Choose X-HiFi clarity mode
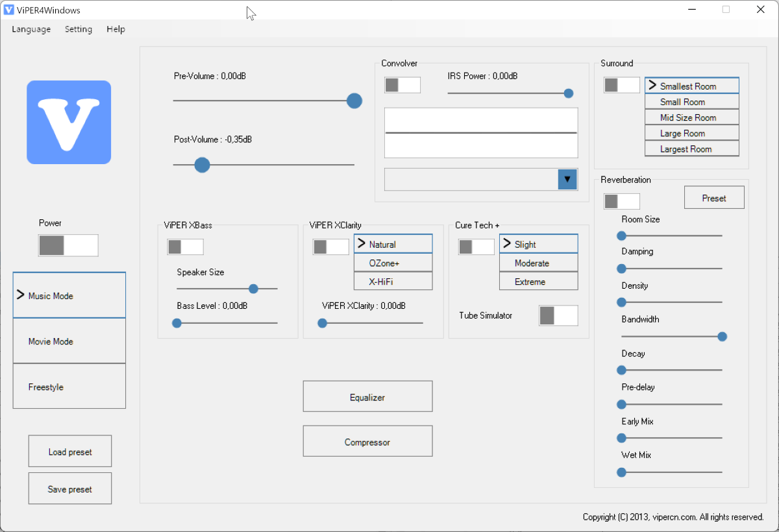This screenshot has width=779, height=532. [393, 282]
